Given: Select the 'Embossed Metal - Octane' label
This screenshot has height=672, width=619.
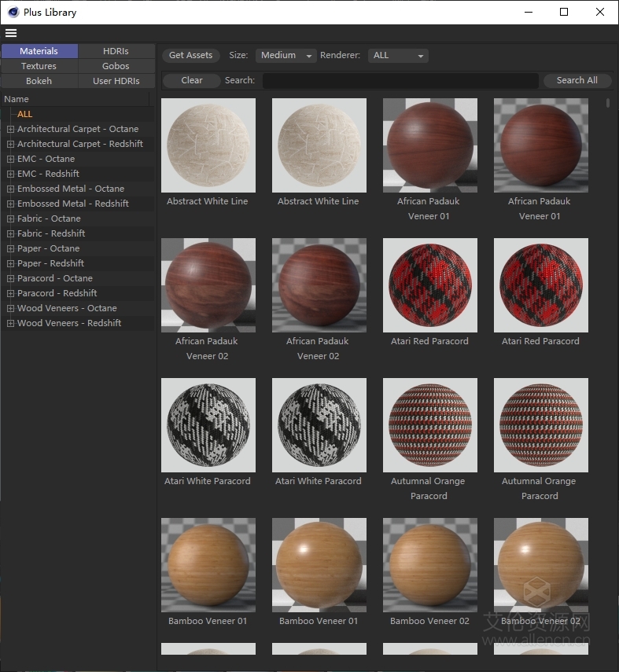Looking at the screenshot, I should point(71,189).
